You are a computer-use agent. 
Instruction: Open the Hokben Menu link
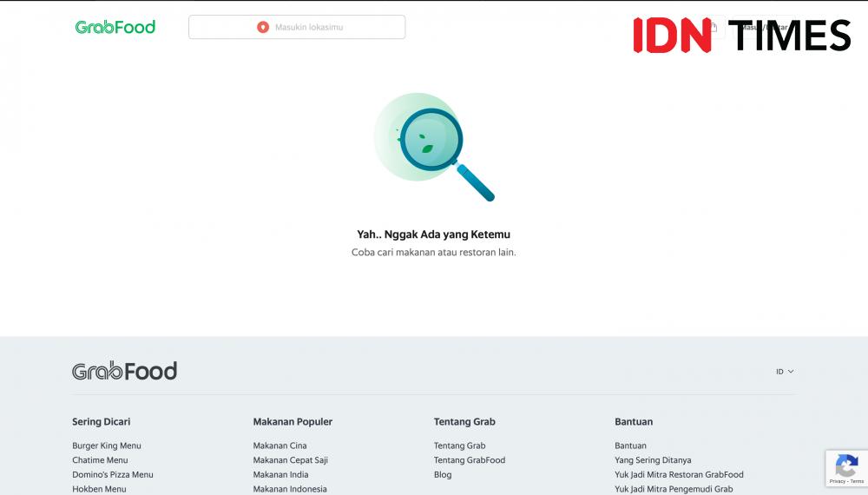pyautogui.click(x=99, y=489)
